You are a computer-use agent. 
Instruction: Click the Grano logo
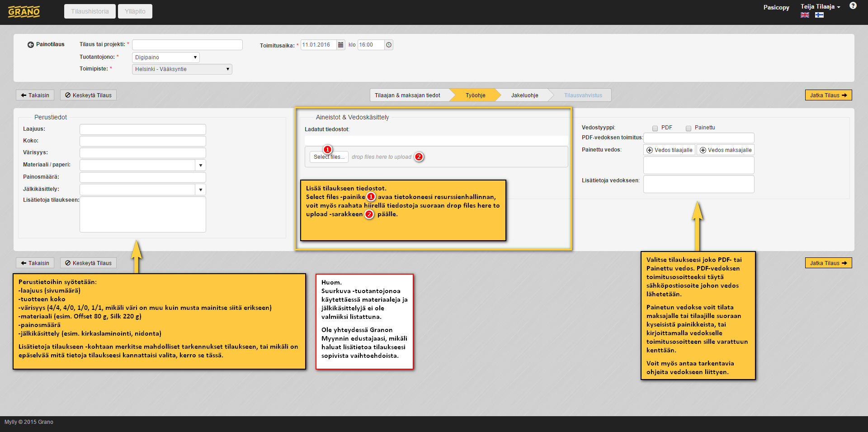click(x=24, y=12)
